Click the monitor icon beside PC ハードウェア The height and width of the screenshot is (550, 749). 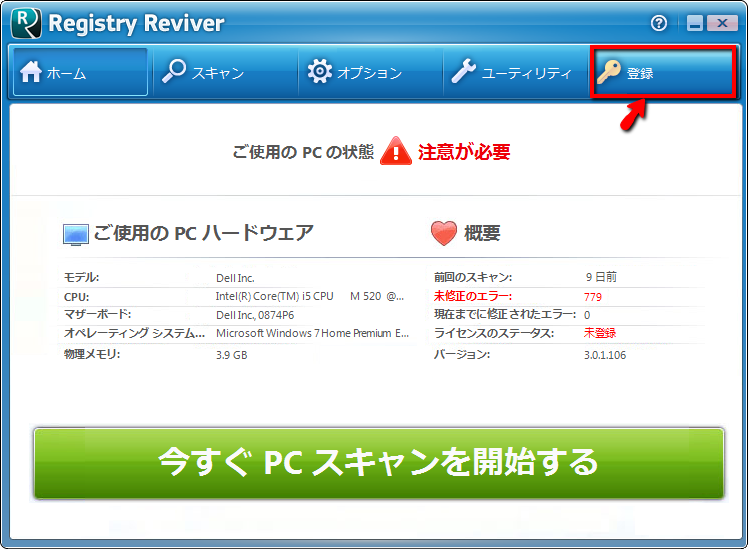76,235
